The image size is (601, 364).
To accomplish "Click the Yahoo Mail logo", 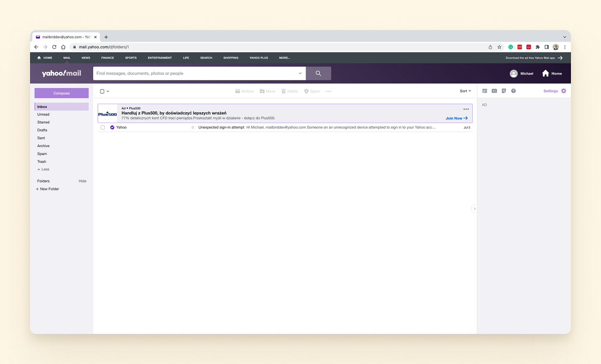I will click(61, 73).
